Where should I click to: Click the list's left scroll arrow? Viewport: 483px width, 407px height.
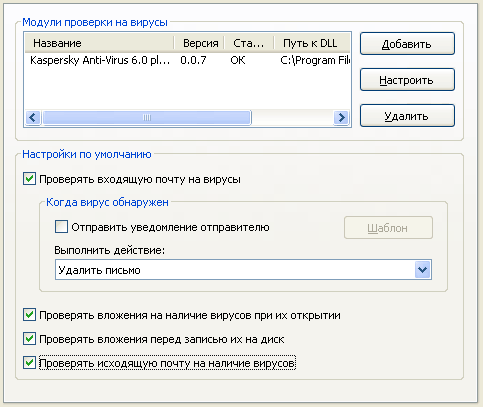coord(33,117)
